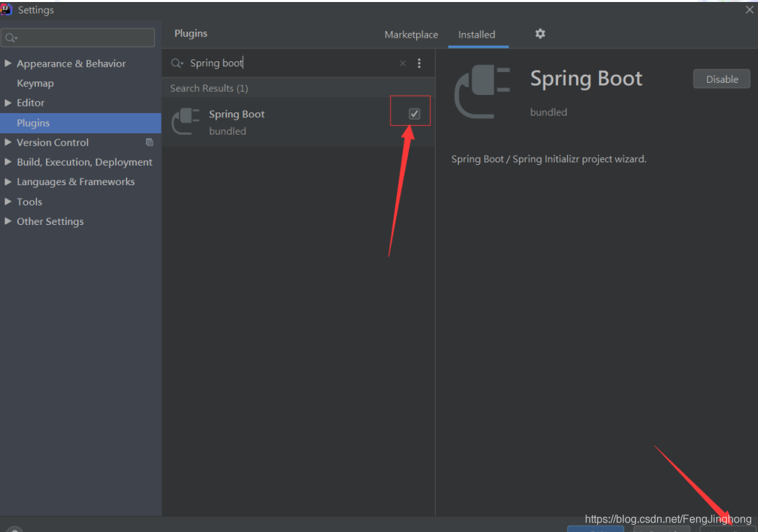Image resolution: width=758 pixels, height=532 pixels.
Task: Click the magnifier icon in plugin search
Action: point(177,63)
